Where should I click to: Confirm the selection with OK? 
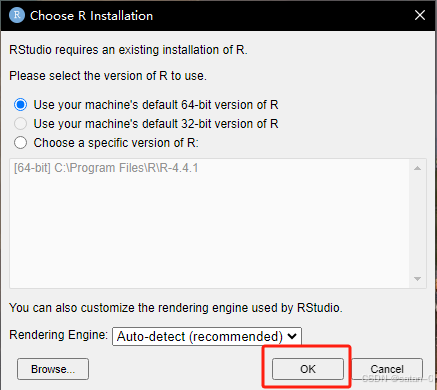tap(308, 369)
